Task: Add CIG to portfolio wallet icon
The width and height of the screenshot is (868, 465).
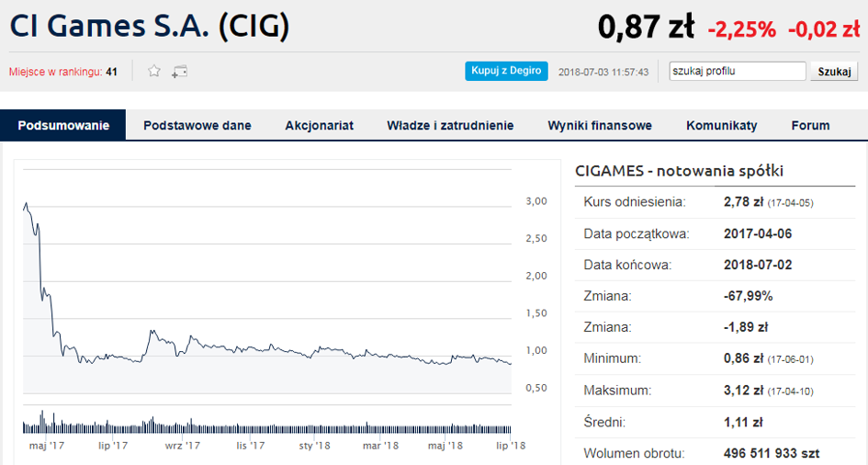Action: 179,72
